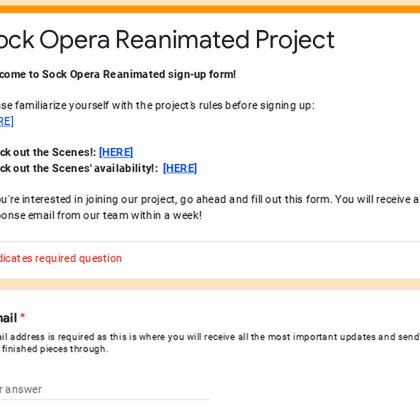Click the red 'indicates required question' notice
Image resolution: width=420 pixels, height=420 pixels.
pos(61,258)
